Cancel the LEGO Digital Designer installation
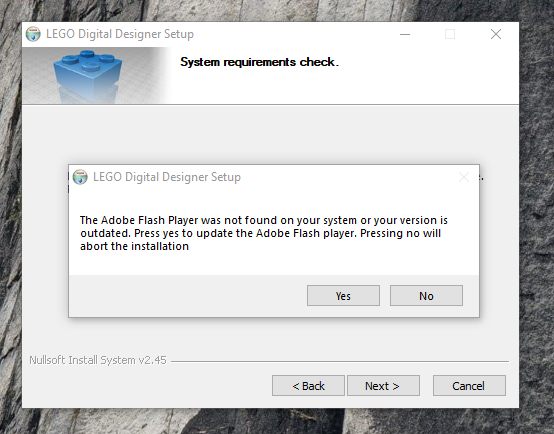This screenshot has height=434, width=554. pos(469,386)
